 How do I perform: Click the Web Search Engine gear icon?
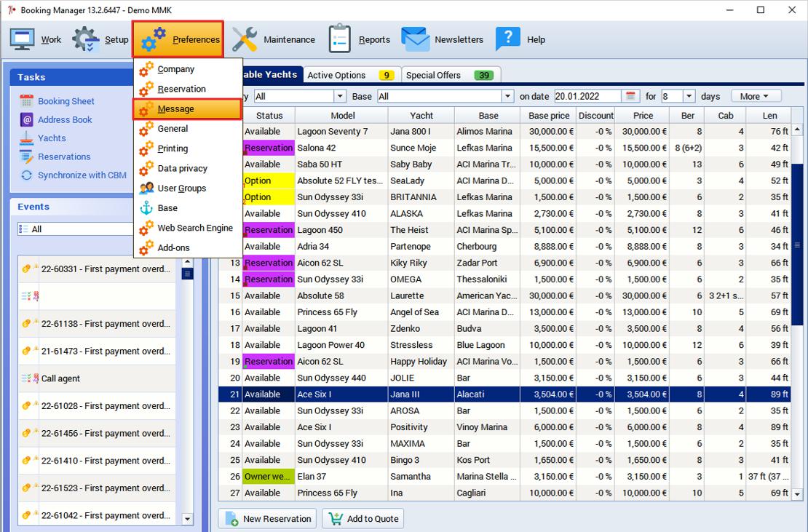point(146,228)
